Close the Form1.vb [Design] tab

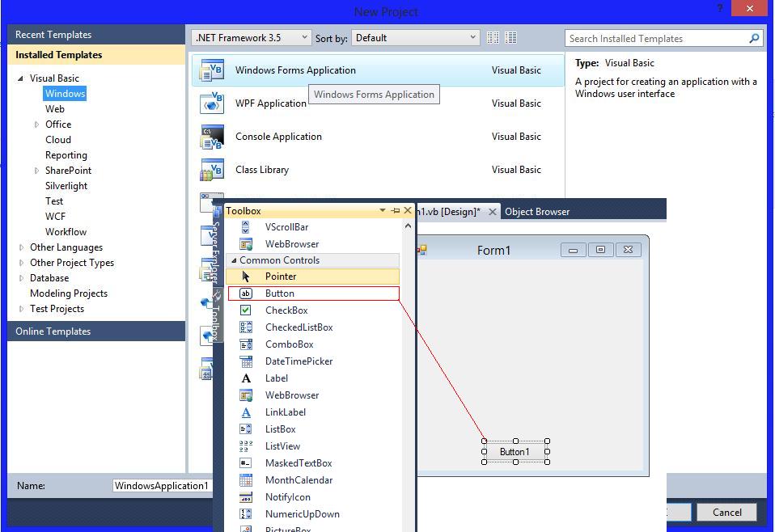(x=493, y=211)
